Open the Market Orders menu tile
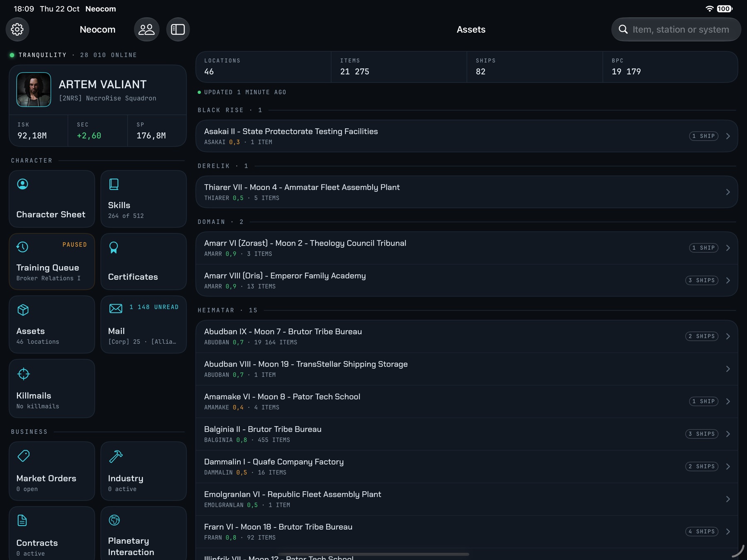The width and height of the screenshot is (747, 560). [x=52, y=471]
